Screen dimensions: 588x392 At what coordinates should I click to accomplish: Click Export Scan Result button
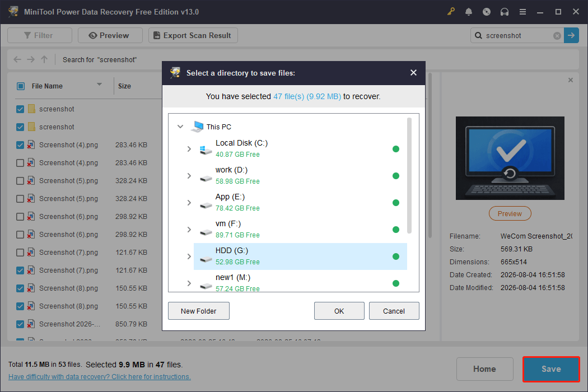click(x=193, y=35)
